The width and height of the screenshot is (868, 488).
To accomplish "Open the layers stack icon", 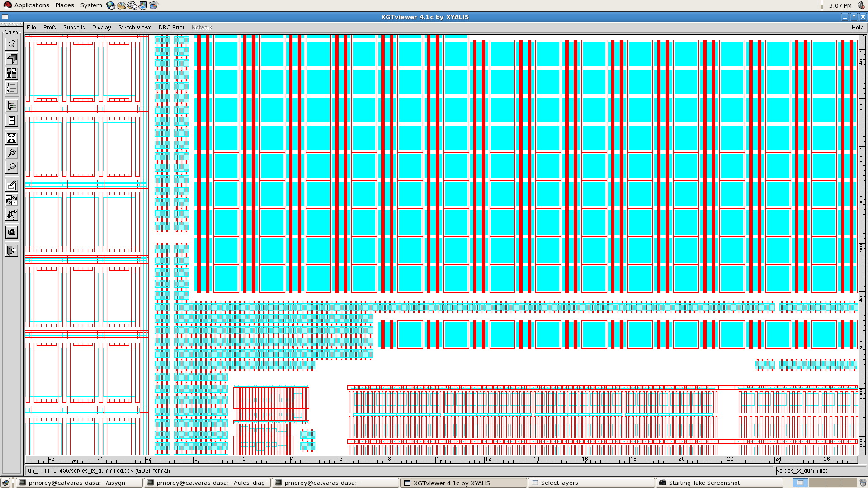I will pyautogui.click(x=11, y=59).
